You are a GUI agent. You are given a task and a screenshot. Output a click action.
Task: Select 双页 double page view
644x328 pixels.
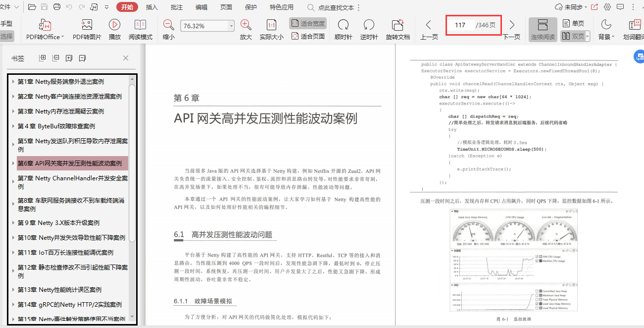coord(573,36)
